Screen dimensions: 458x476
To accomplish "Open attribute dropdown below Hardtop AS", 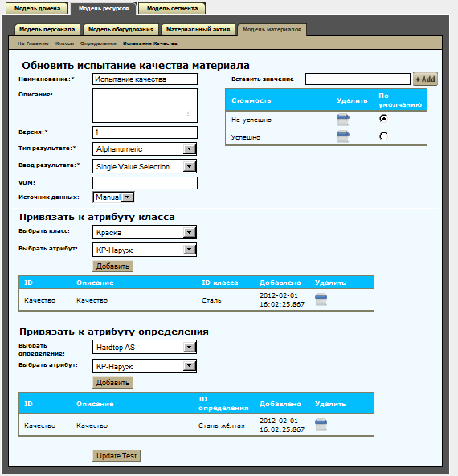I will pyautogui.click(x=145, y=366).
